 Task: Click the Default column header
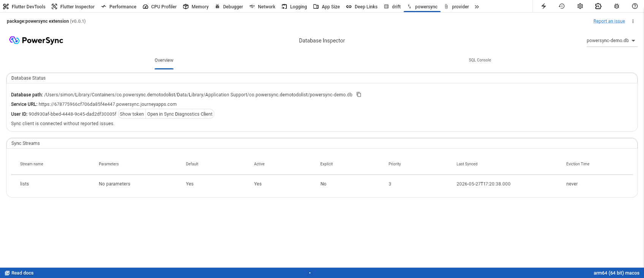(192, 164)
